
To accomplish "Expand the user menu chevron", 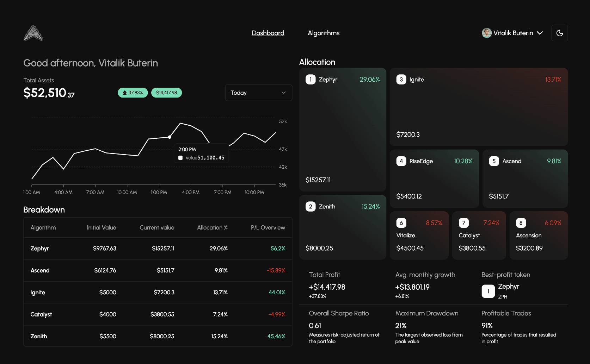I will click(540, 33).
